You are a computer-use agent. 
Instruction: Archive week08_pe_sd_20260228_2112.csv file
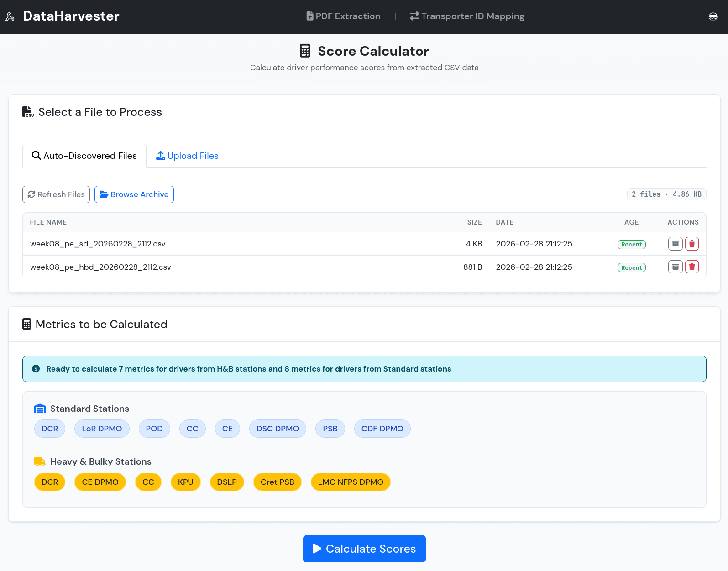pyautogui.click(x=675, y=244)
